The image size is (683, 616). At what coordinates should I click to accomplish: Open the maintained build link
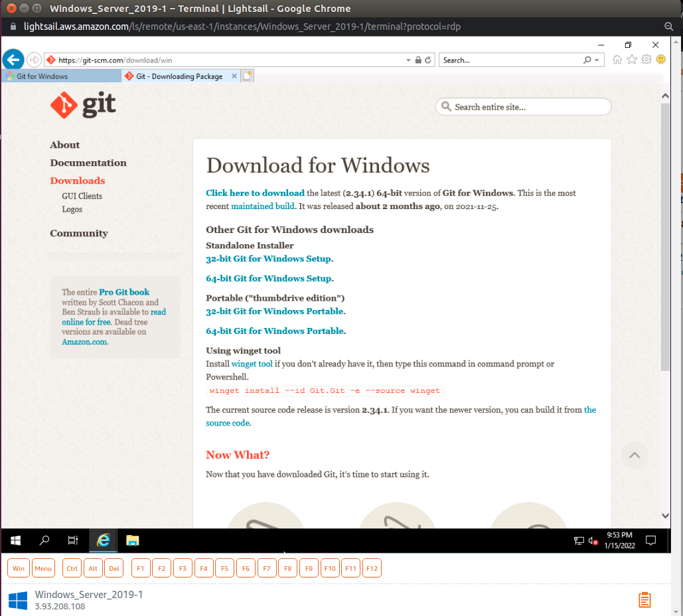pos(263,206)
